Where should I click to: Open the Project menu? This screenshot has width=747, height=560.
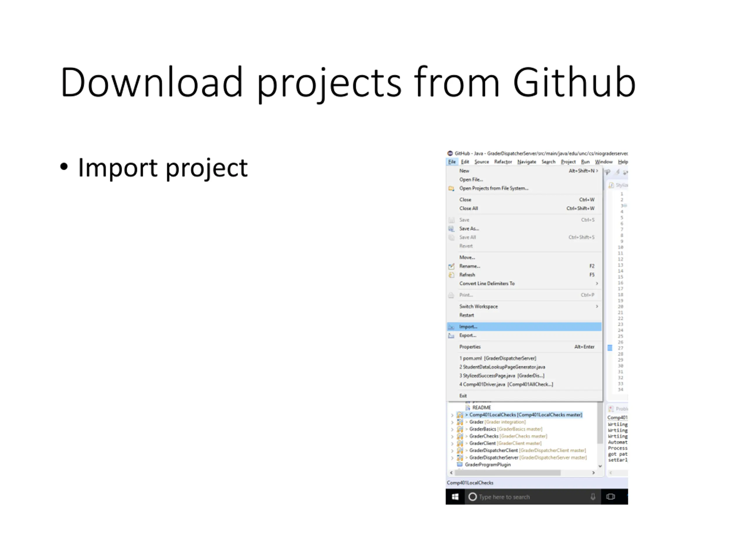pyautogui.click(x=568, y=162)
